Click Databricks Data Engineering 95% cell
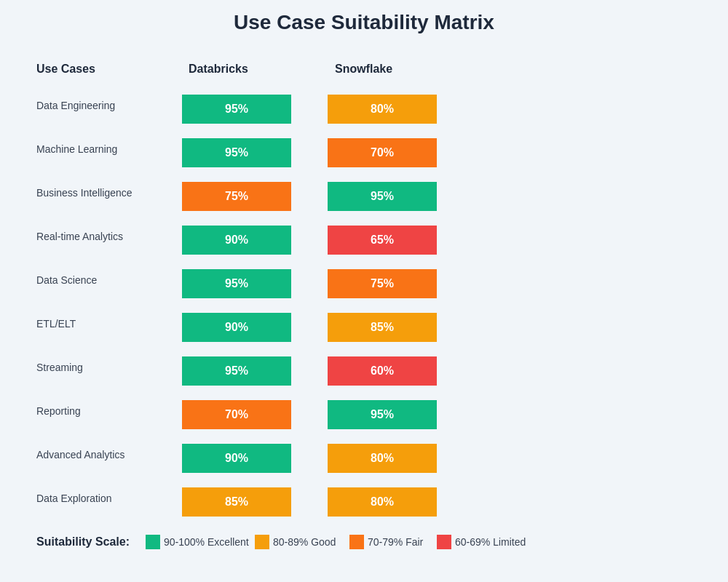The width and height of the screenshot is (728, 582). click(x=237, y=109)
